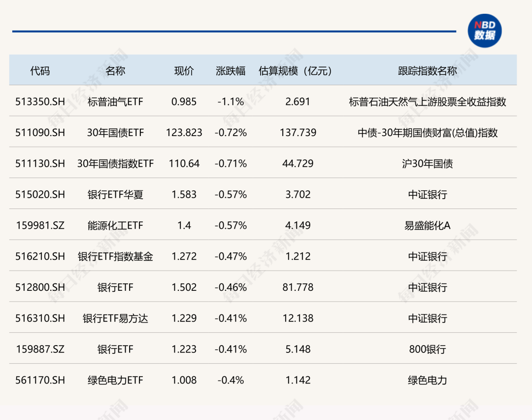Select the 银行ETF华夏 fund name
Viewport: 532px width, 420px height.
coord(115,195)
